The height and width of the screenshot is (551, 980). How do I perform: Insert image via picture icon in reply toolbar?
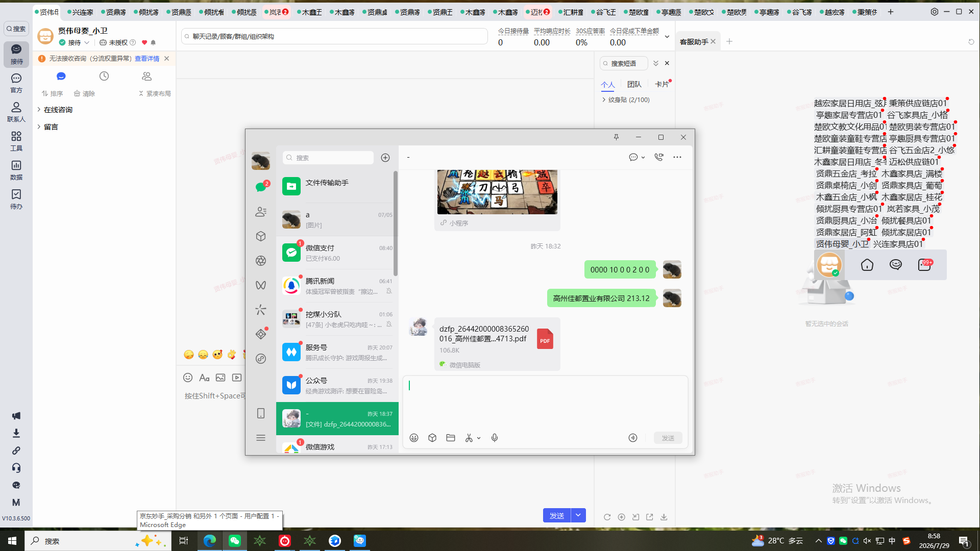[220, 378]
